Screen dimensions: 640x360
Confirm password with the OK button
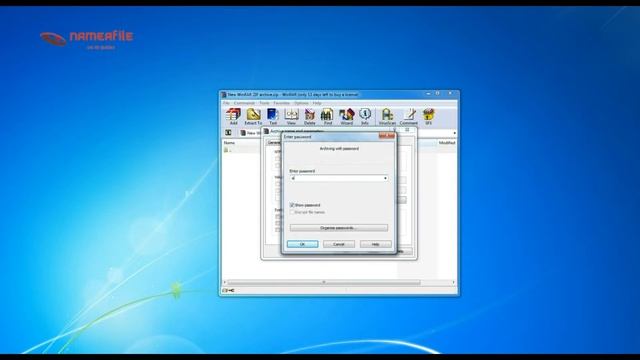coord(302,244)
